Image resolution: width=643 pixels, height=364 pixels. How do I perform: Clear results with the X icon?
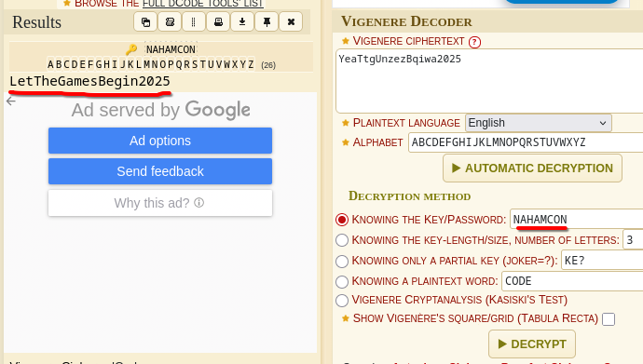pos(291,21)
